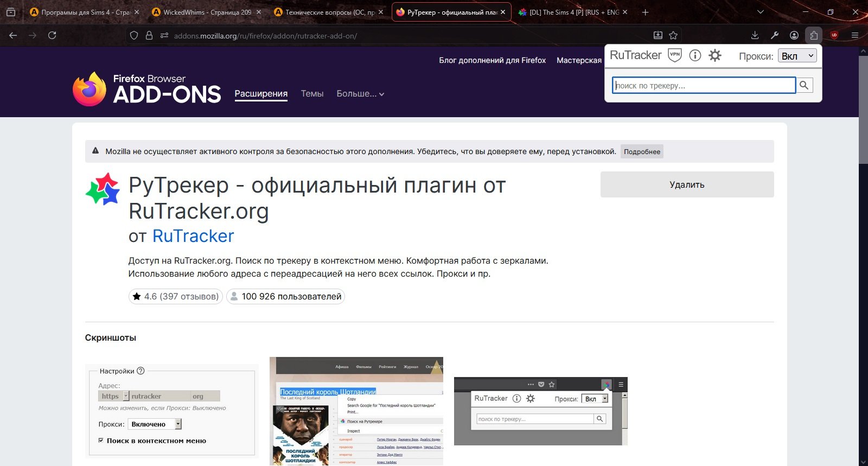The height and width of the screenshot is (466, 868).
Task: Click the VPN shield icon in RuTracker popup
Action: point(674,55)
